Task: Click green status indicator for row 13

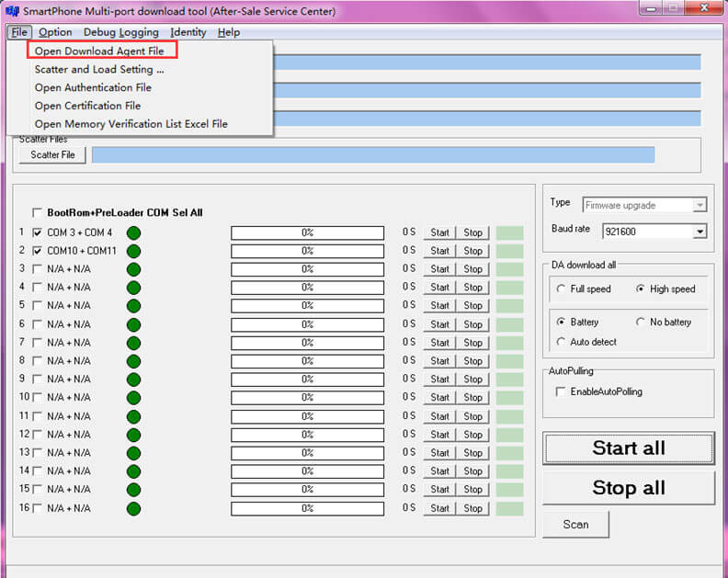Action: point(133,453)
